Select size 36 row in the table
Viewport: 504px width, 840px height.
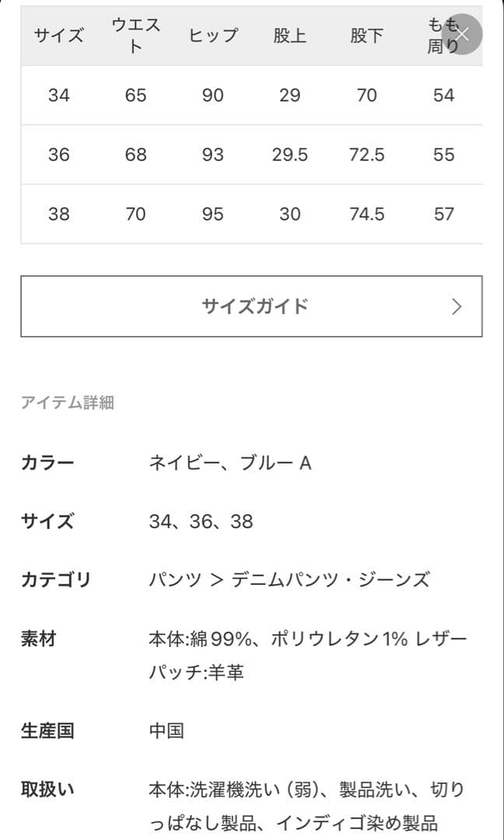58,154
